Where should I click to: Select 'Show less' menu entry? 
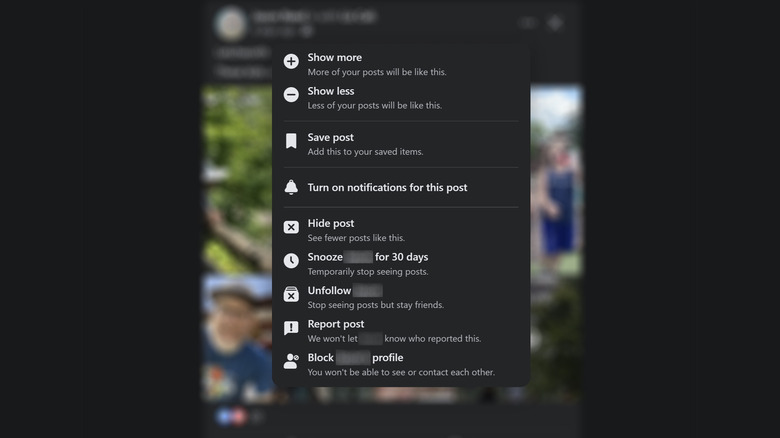tap(401, 98)
